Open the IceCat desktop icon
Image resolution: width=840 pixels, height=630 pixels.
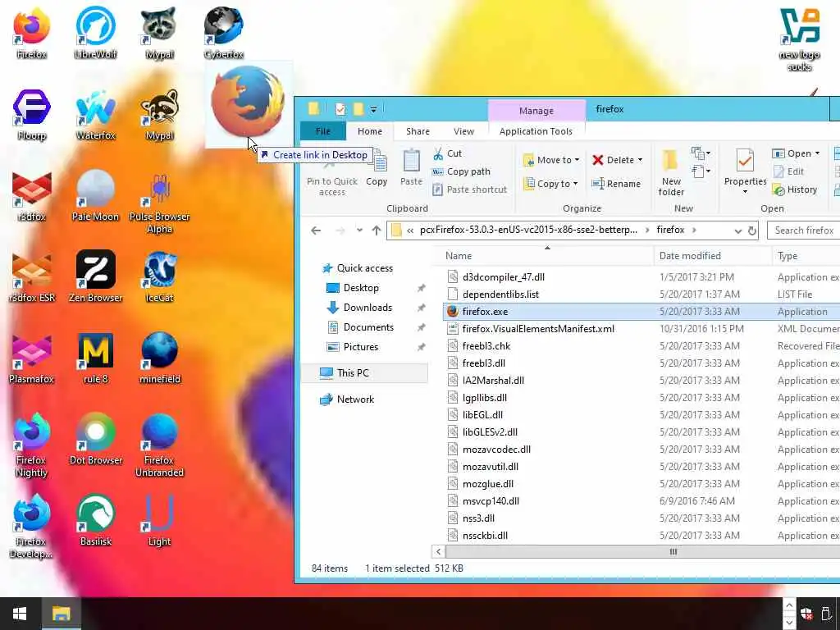coord(160,277)
